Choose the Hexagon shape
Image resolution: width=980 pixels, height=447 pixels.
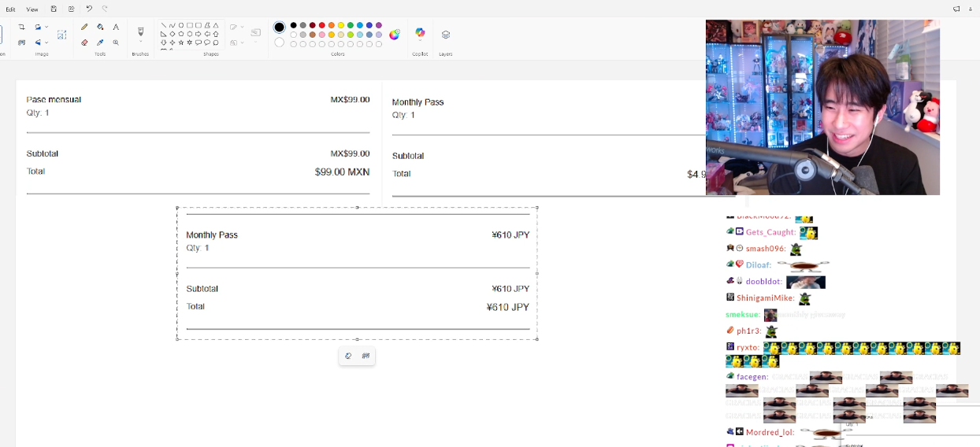click(190, 34)
